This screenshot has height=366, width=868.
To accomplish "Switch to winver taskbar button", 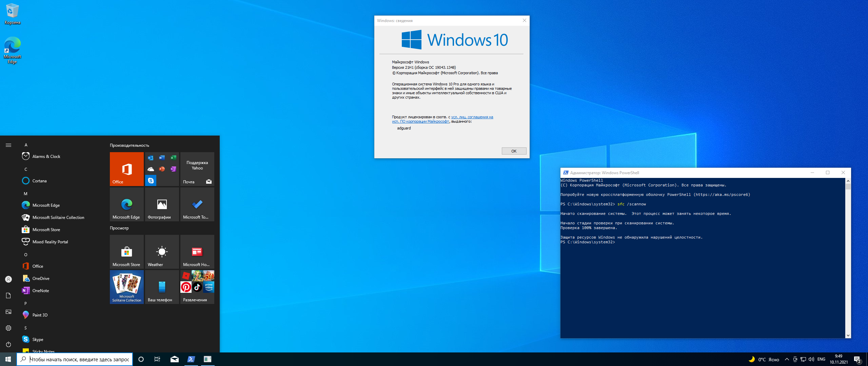I will tap(208, 359).
